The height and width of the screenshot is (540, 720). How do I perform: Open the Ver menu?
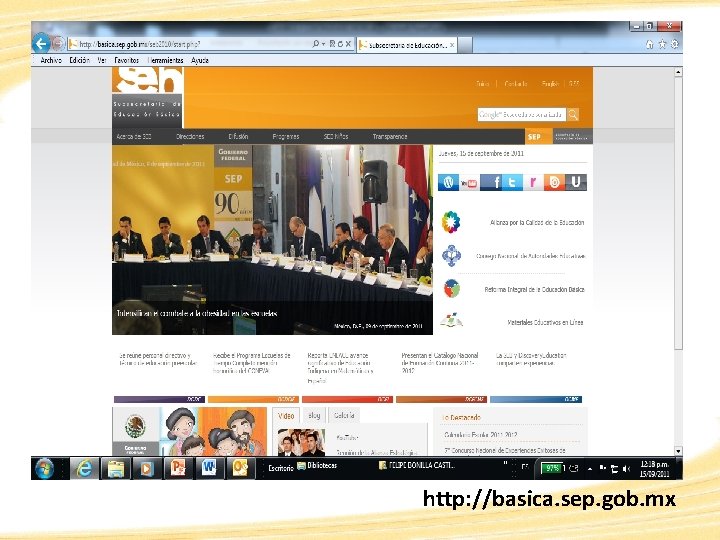click(102, 60)
